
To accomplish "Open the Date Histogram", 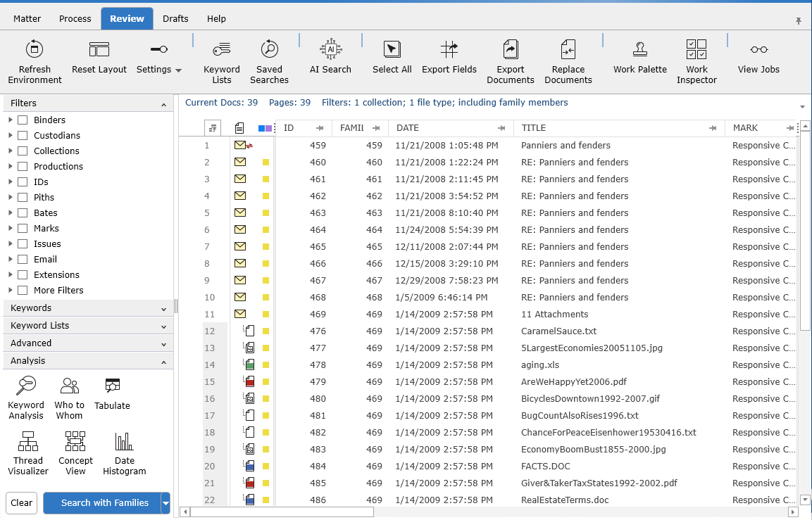I will [124, 453].
